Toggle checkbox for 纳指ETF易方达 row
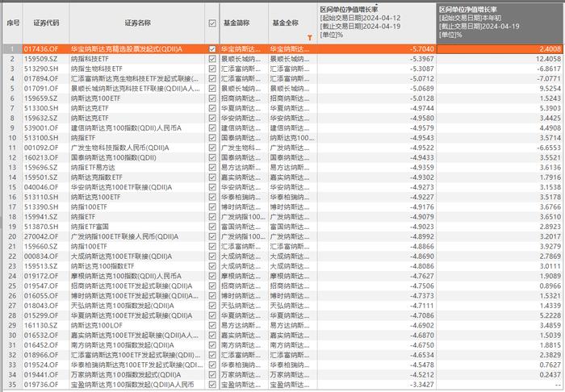The height and width of the screenshot is (392, 565). coord(212,168)
